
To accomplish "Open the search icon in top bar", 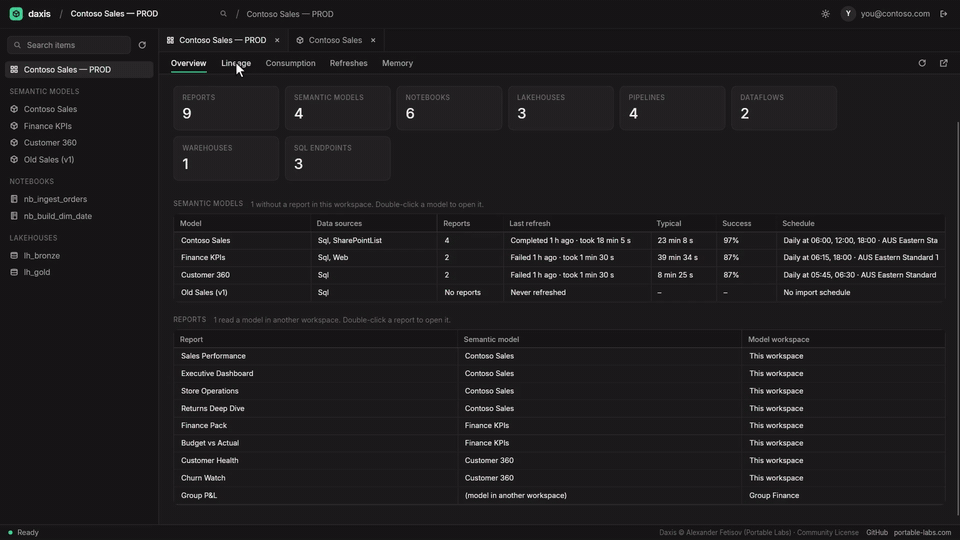I will point(223,13).
